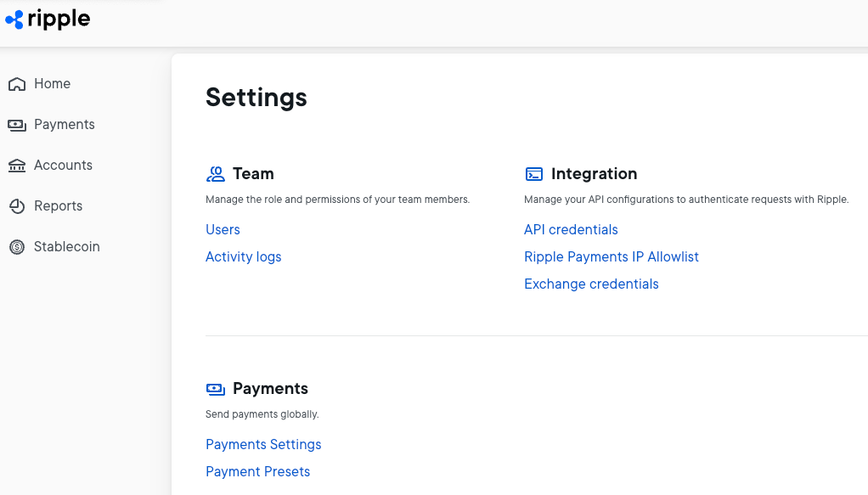Select Reports label in the sidebar

[58, 206]
